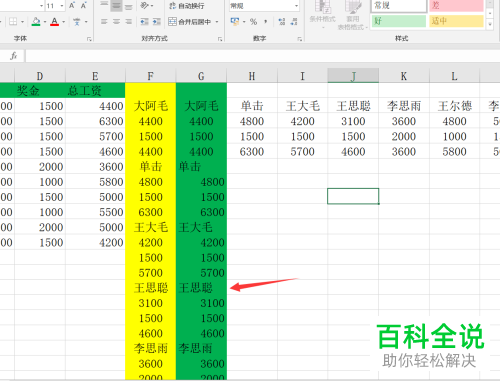500x381 pixels.
Task: Increase indent icon
Action: tap(157, 22)
